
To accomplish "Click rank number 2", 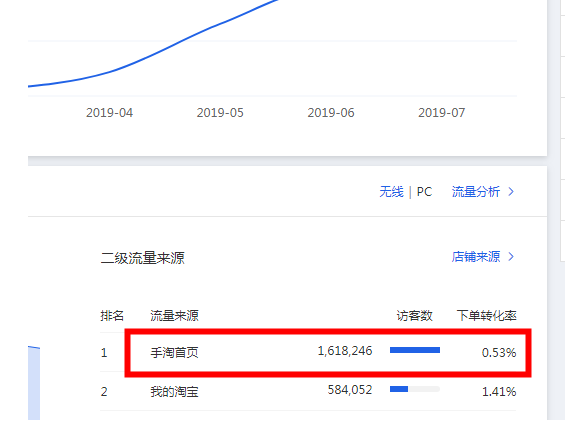I will coord(104,392).
